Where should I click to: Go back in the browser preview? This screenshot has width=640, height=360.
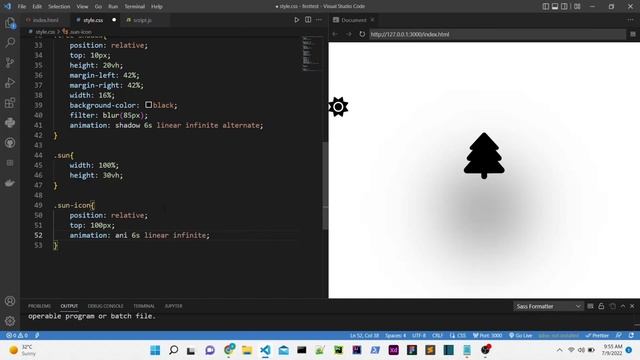click(x=335, y=34)
